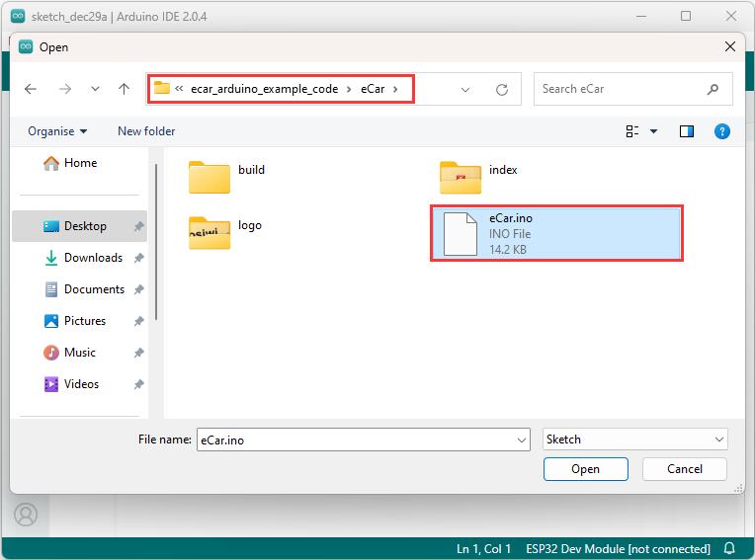Click the pin icon next to Music
755x560 pixels.
(138, 353)
